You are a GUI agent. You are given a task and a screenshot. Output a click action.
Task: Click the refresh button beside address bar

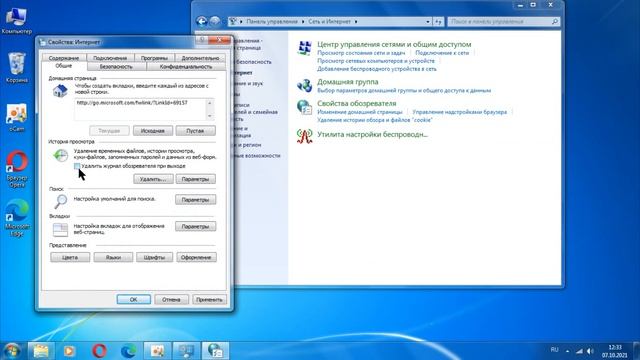(x=438, y=22)
